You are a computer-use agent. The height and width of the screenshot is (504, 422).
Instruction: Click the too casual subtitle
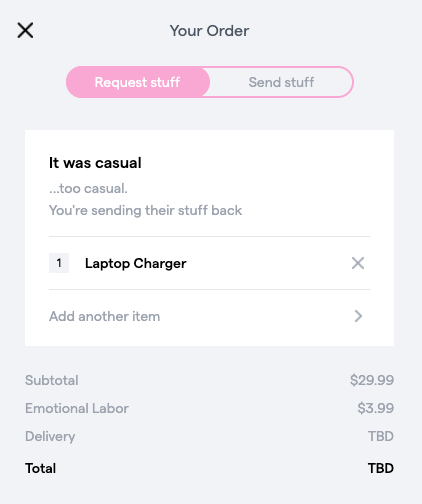(88, 189)
